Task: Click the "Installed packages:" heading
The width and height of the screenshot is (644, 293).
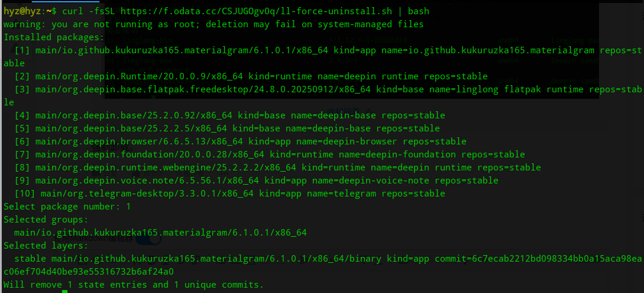Action: pos(54,37)
